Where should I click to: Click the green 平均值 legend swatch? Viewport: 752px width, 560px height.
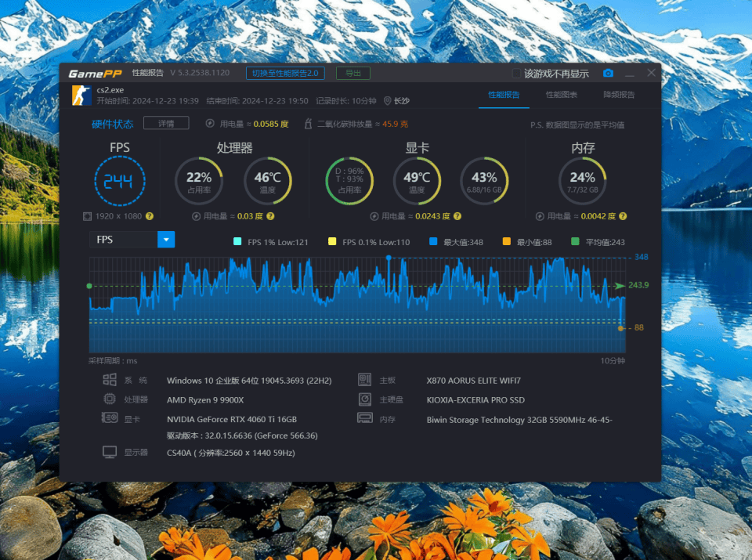point(575,242)
